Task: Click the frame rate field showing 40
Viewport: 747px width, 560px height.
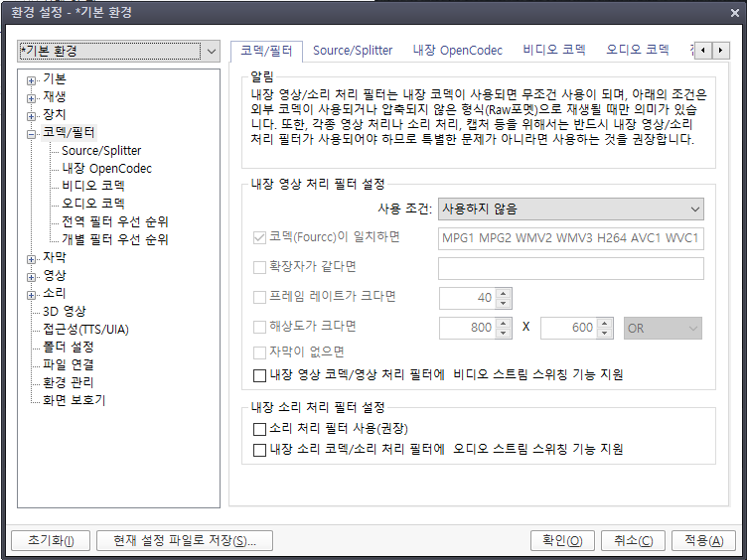Action: 467,298
